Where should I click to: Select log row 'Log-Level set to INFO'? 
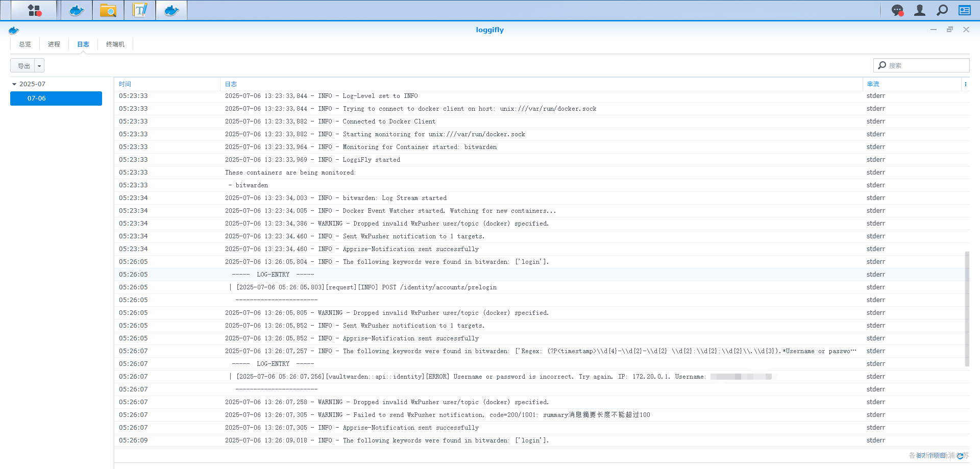point(542,96)
